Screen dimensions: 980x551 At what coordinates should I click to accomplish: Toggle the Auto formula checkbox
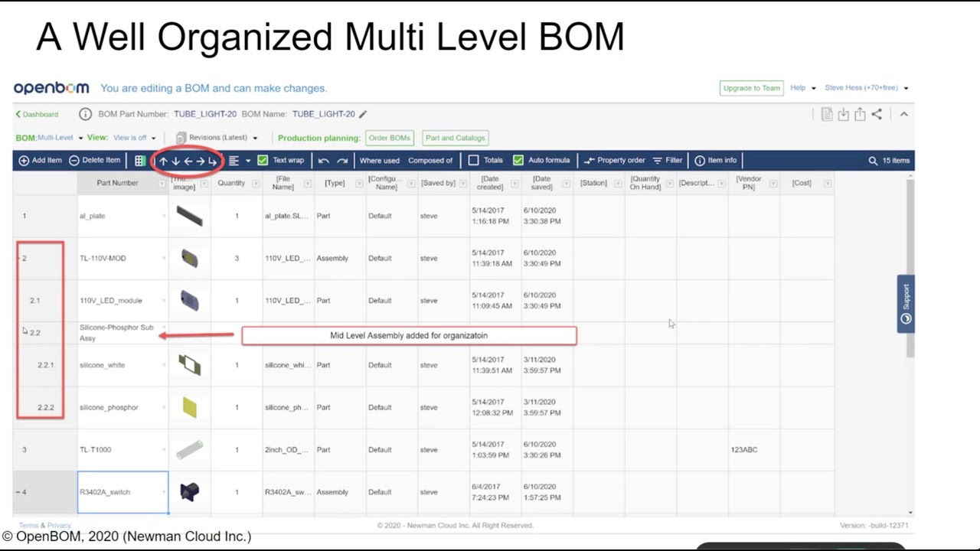(518, 161)
